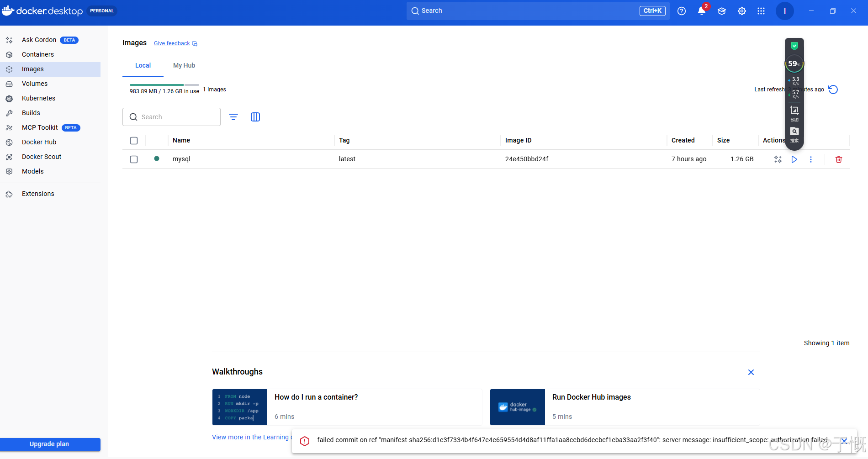Switch to the Local tab
868x459 pixels.
point(143,65)
